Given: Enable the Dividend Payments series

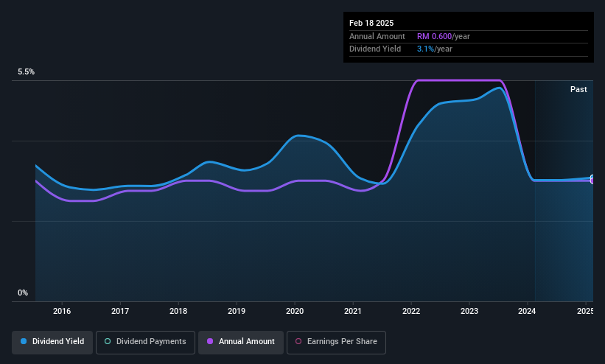Looking at the screenshot, I should [145, 342].
